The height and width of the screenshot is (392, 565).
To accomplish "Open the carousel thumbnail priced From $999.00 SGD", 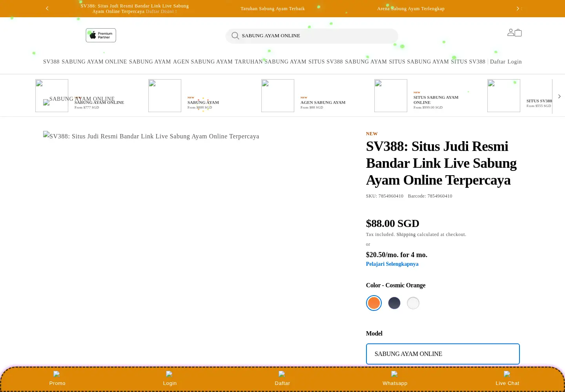I will pos(391,96).
